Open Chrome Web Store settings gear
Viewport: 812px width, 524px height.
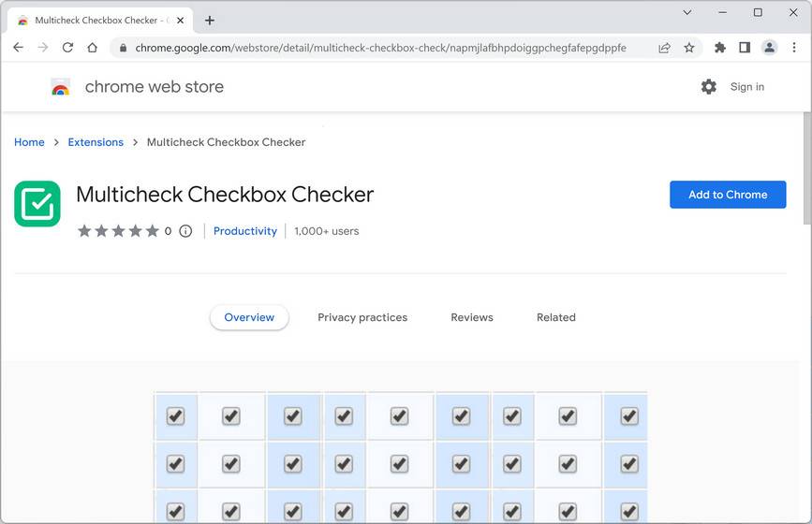point(708,87)
